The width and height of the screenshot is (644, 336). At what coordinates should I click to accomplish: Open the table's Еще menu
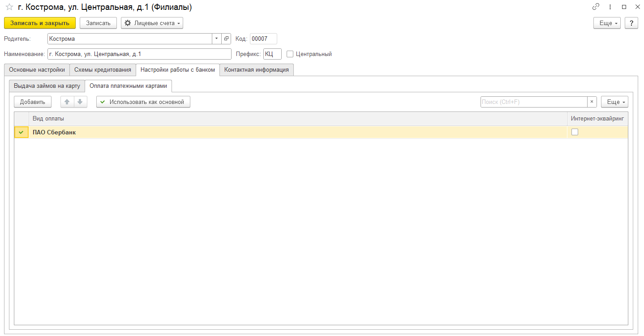click(614, 102)
